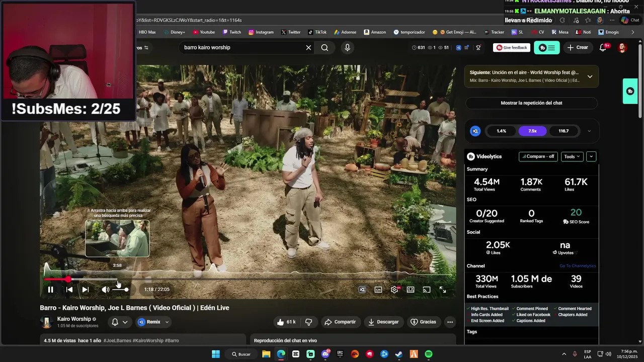Toggle Compare off in Videolytics
The image size is (644, 362).
coord(538,156)
